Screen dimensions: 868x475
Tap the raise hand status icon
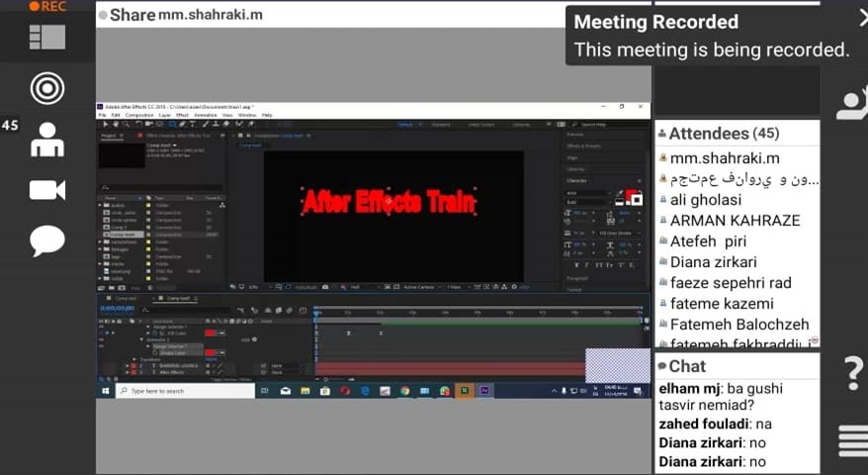(851, 103)
